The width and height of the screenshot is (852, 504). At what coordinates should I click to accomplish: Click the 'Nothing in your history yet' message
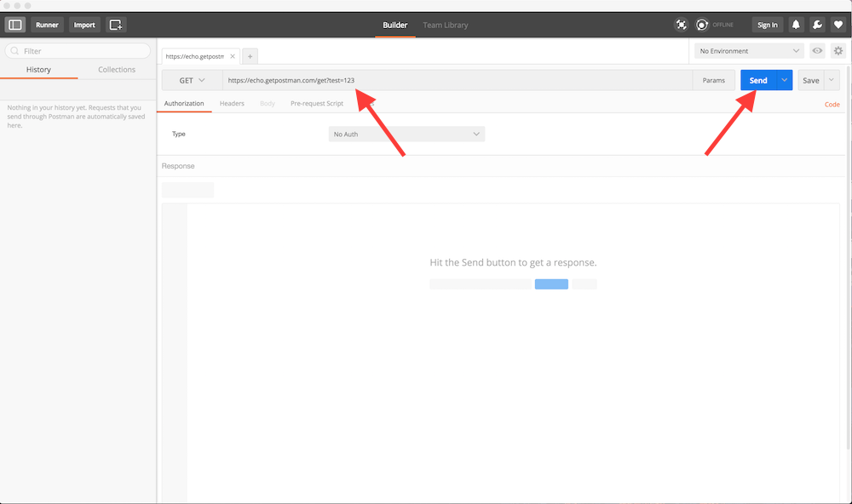(x=76, y=117)
